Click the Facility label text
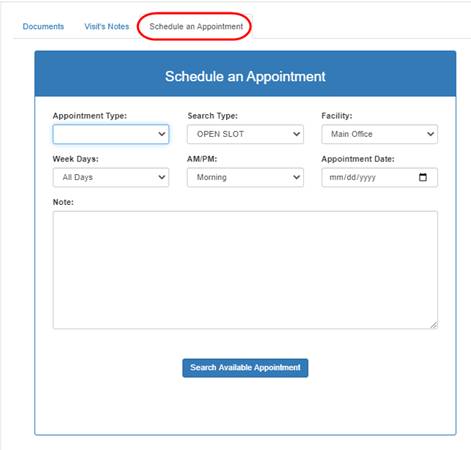471x450 pixels. [x=337, y=116]
